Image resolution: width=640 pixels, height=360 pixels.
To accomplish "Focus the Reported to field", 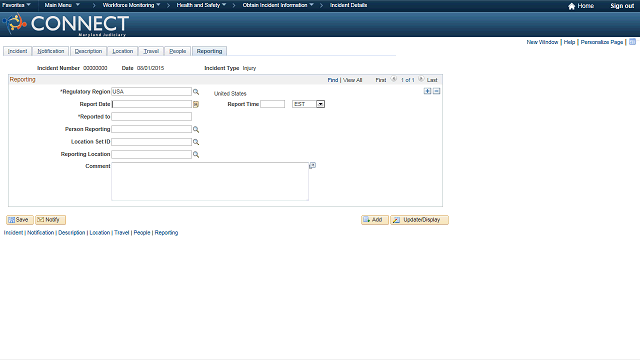I will [x=151, y=117].
